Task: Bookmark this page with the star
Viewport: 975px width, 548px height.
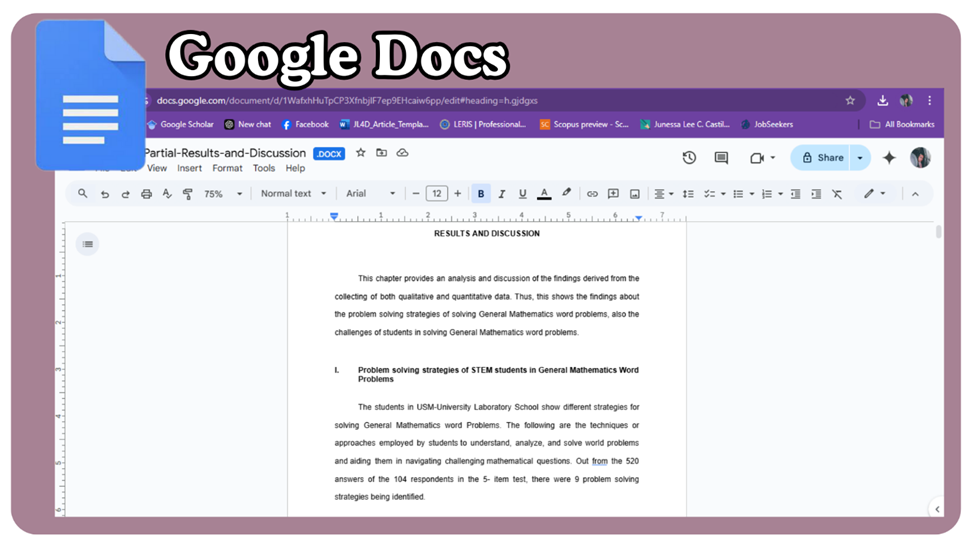Action: tap(850, 100)
